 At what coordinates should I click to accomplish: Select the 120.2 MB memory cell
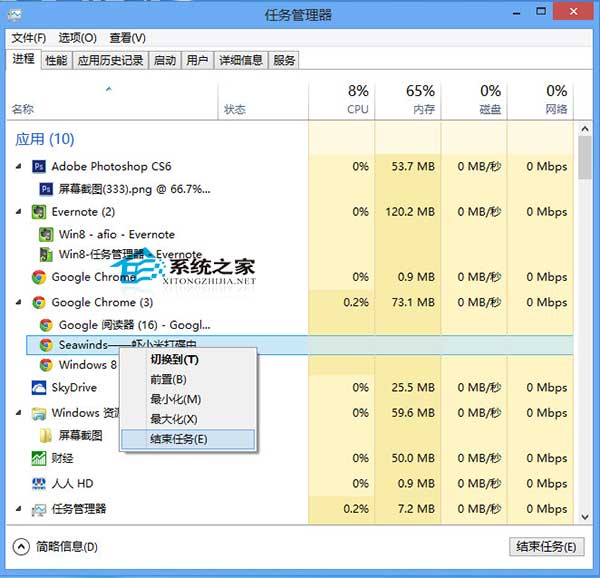[410, 212]
